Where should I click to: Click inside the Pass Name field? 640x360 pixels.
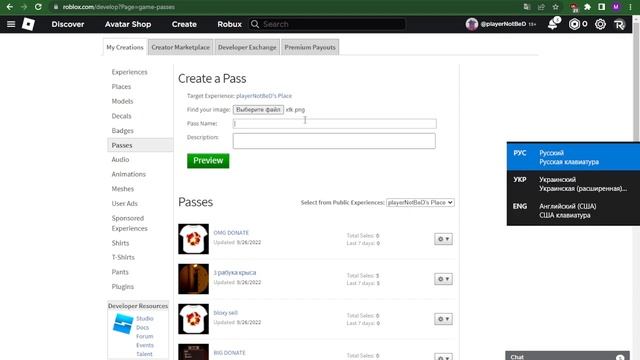point(334,124)
